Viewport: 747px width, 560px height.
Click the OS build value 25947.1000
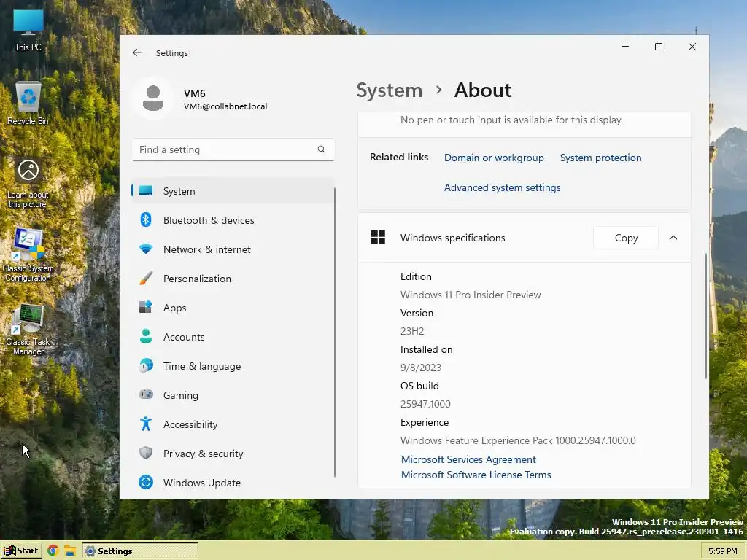[425, 404]
